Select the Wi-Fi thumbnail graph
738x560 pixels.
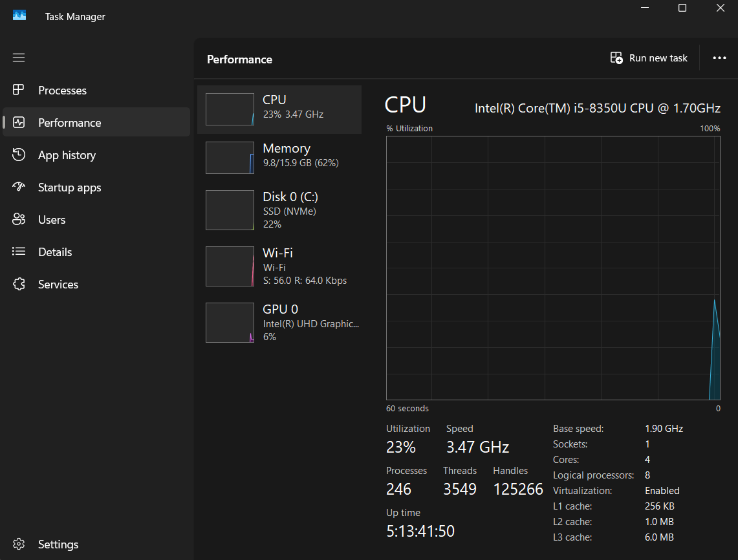coord(230,266)
